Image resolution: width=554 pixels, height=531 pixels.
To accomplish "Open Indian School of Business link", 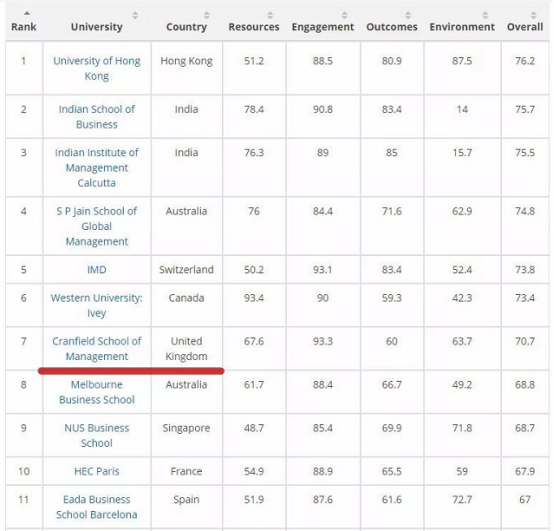I will [x=97, y=117].
